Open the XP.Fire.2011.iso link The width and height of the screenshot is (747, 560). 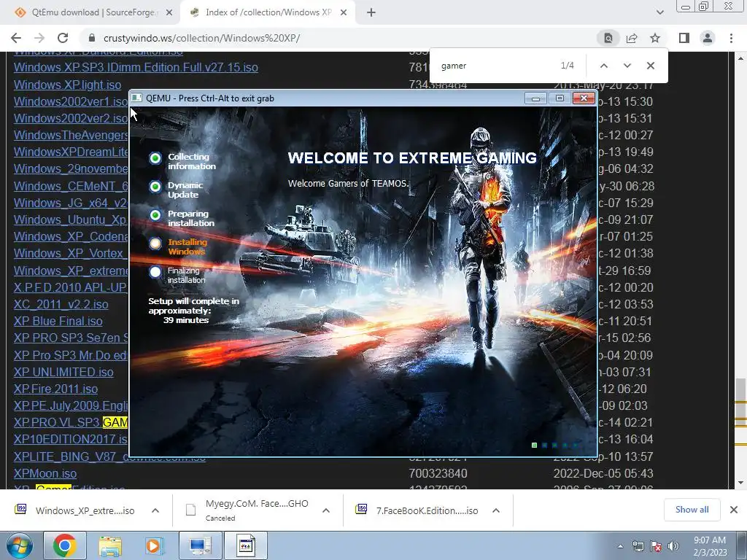(x=55, y=389)
